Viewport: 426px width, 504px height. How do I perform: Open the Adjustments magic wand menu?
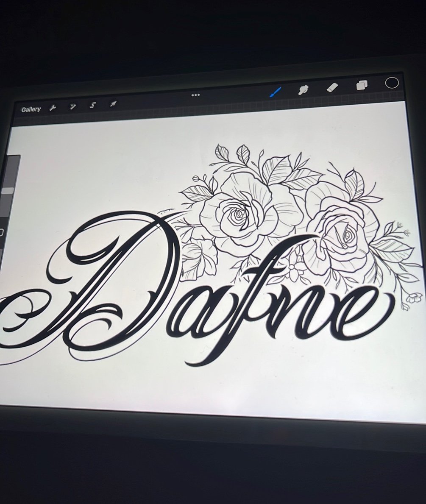tap(72, 106)
